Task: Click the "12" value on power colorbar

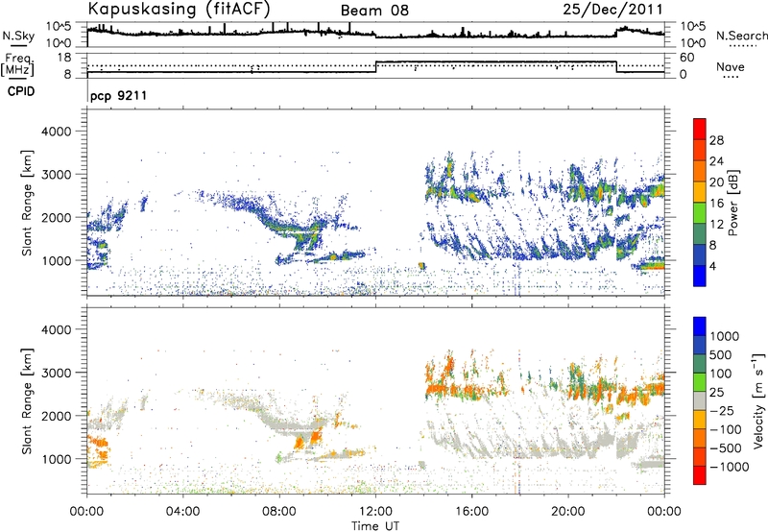Action: (x=716, y=225)
